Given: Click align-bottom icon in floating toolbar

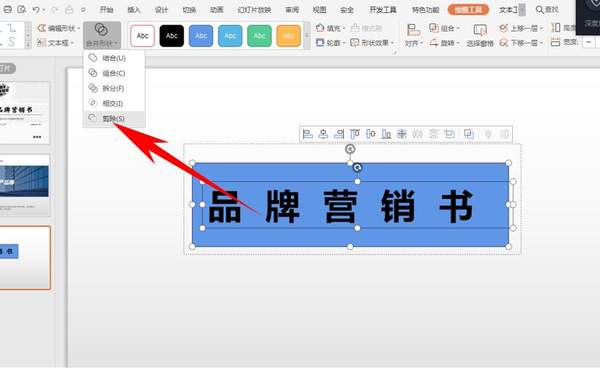Looking at the screenshot, I should 386,134.
